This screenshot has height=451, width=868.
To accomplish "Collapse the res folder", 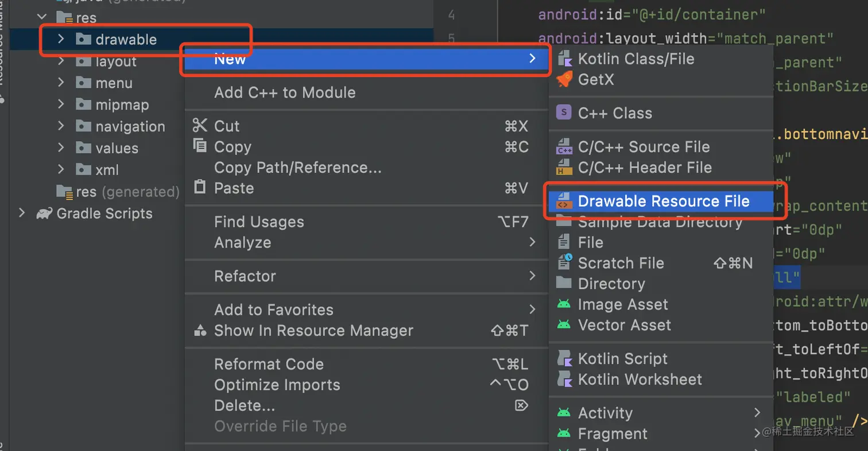I will tap(41, 18).
